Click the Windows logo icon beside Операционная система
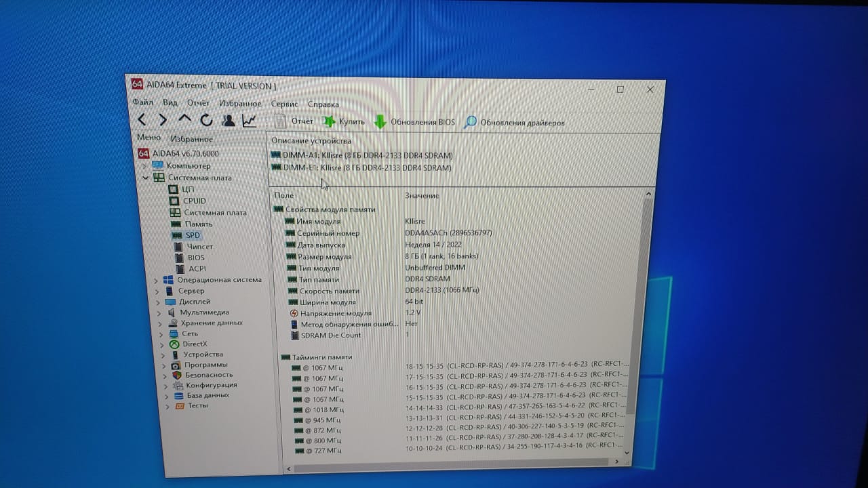This screenshot has width=868, height=488. point(167,280)
